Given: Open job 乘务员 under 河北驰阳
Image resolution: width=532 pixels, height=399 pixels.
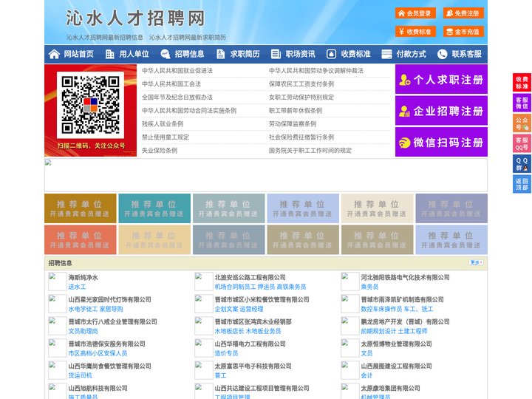Looking at the screenshot, I should point(369,287).
